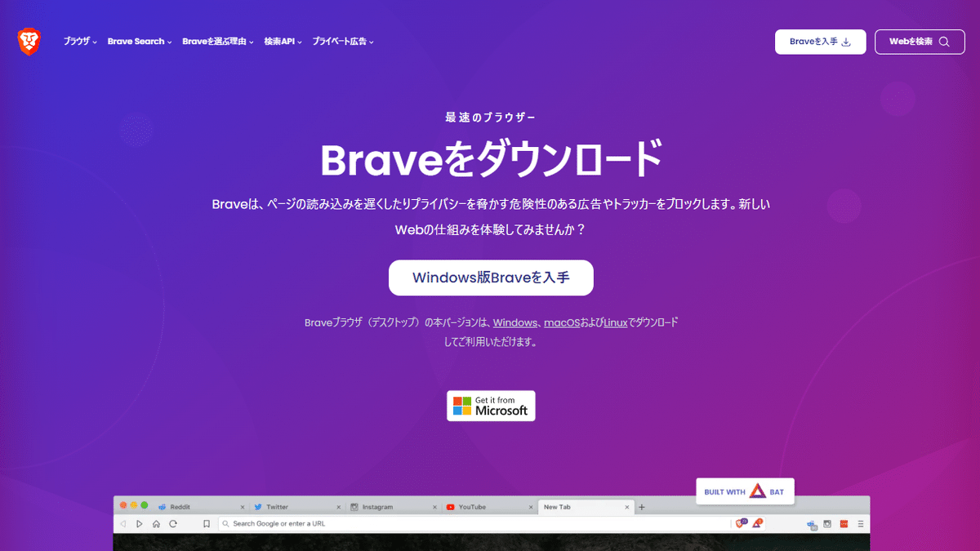
Task: Click the Built with BAT badge
Action: pos(745,491)
